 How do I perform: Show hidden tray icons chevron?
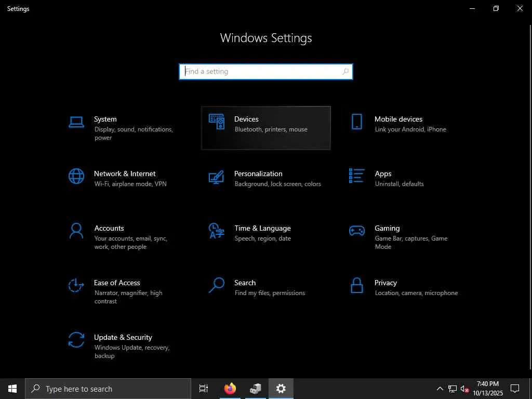pyautogui.click(x=440, y=389)
